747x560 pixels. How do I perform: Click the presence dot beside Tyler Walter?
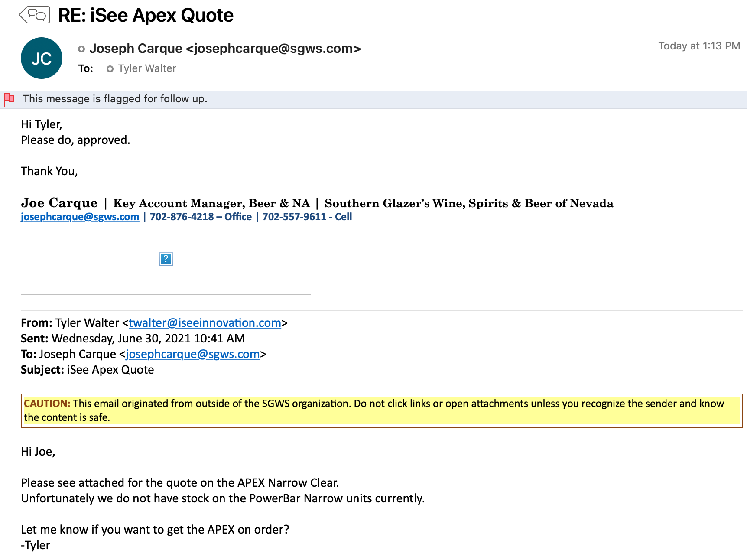click(110, 69)
